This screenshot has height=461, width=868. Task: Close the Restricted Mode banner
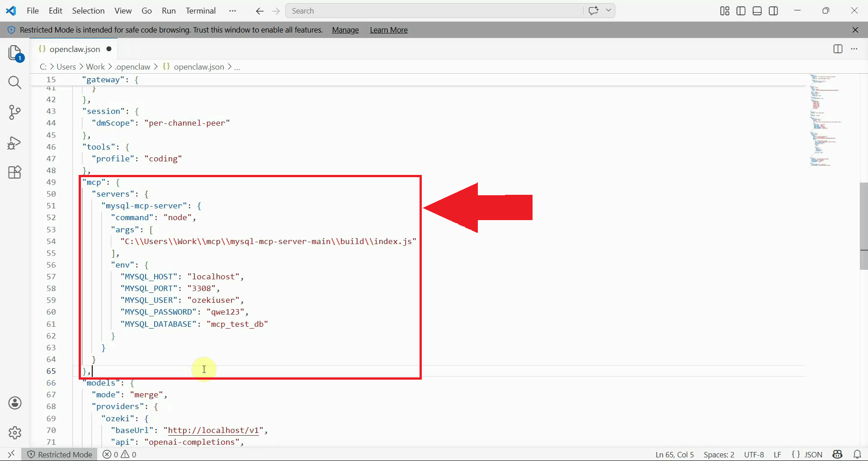coord(855,30)
